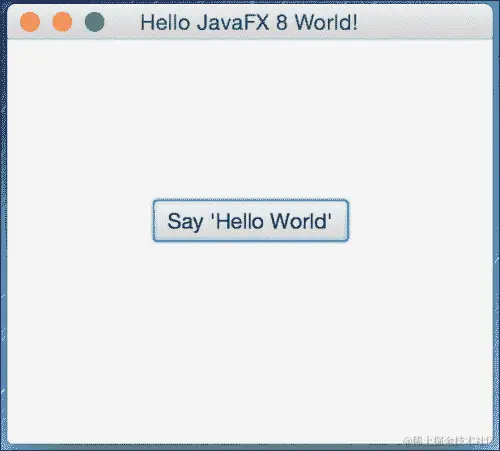Screen dimensions: 500x451
Task: Close the Hello JavaFX 8 World window
Action: (x=30, y=22)
